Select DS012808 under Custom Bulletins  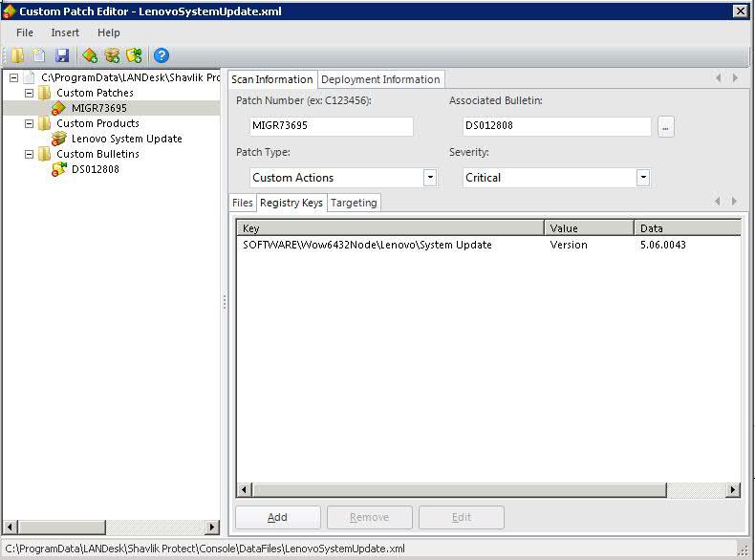(96, 169)
